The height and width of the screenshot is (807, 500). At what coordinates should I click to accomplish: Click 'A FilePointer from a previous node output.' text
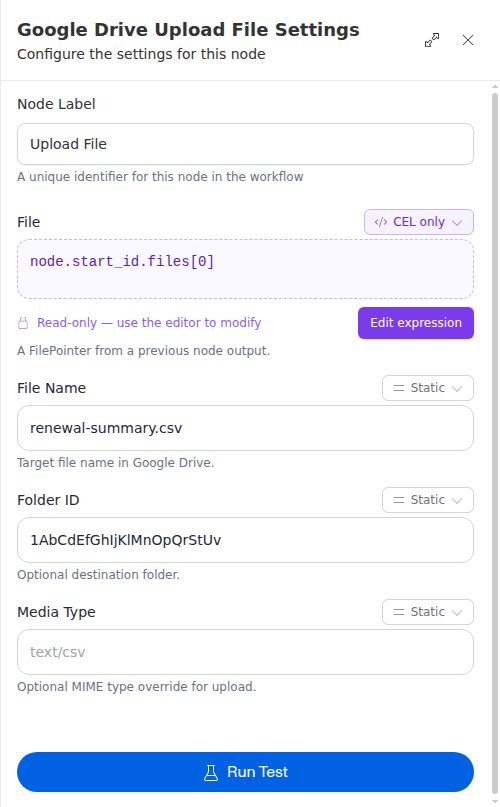(x=143, y=351)
